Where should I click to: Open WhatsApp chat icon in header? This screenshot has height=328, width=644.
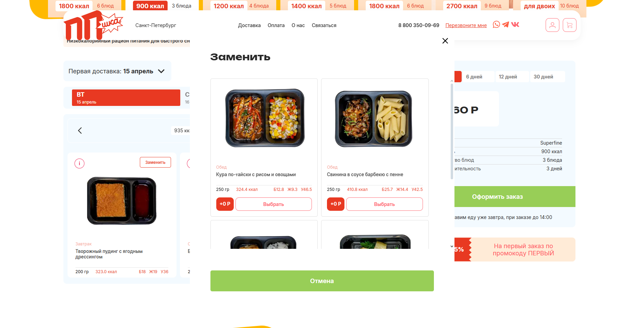pyautogui.click(x=496, y=24)
